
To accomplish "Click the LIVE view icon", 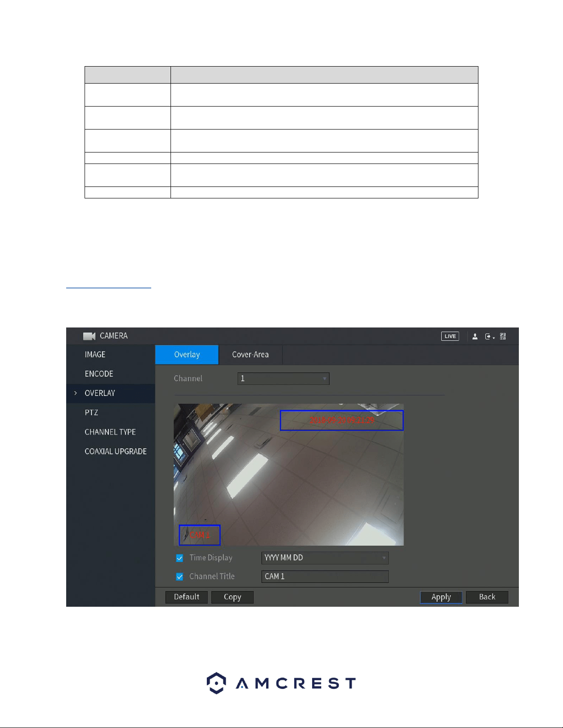I will (450, 336).
